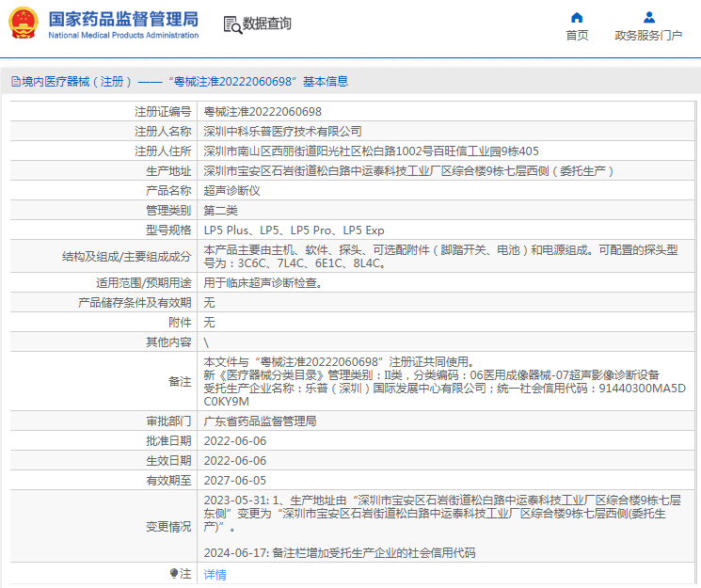Click 附件 label

(180, 322)
